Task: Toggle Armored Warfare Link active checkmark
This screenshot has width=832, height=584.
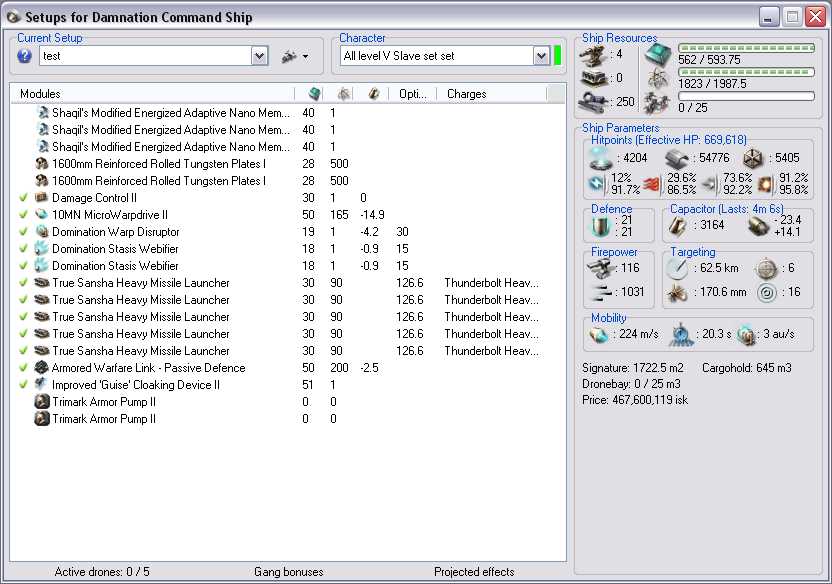Action: [23, 367]
